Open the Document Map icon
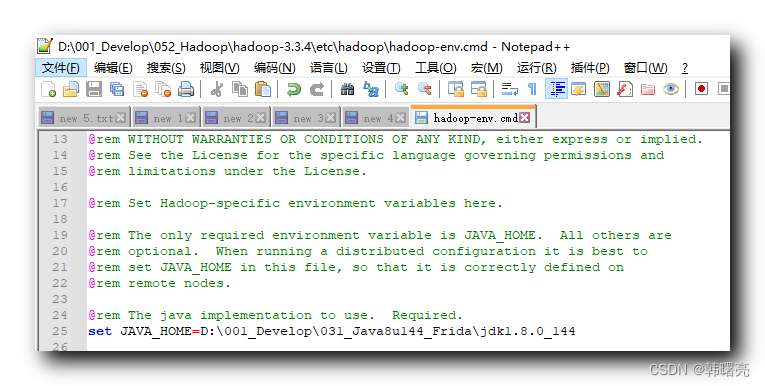The image size is (765, 386). 602,89
